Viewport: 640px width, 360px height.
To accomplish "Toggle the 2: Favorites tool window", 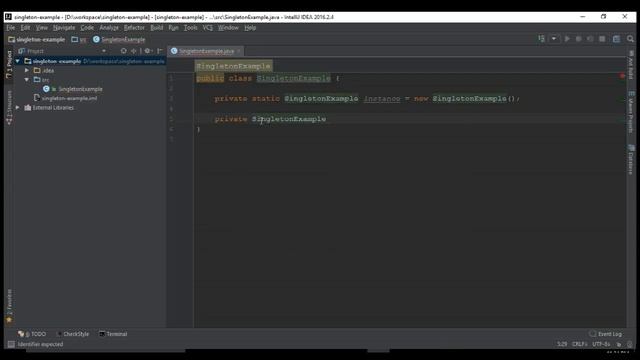I will tap(9, 306).
